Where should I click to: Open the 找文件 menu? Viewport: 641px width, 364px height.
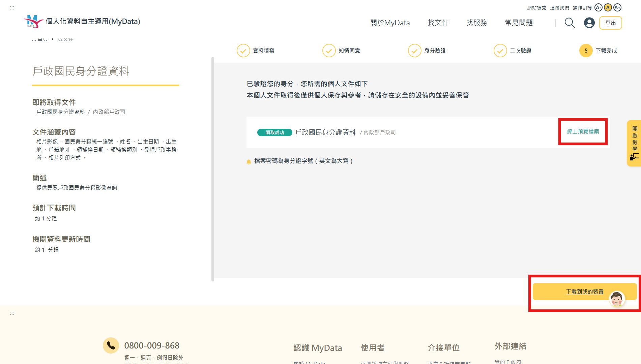click(x=438, y=23)
